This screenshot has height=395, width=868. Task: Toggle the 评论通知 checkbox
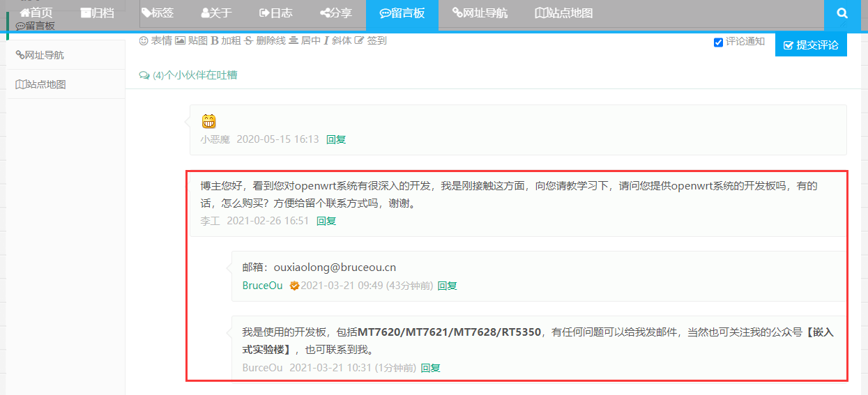click(x=718, y=42)
